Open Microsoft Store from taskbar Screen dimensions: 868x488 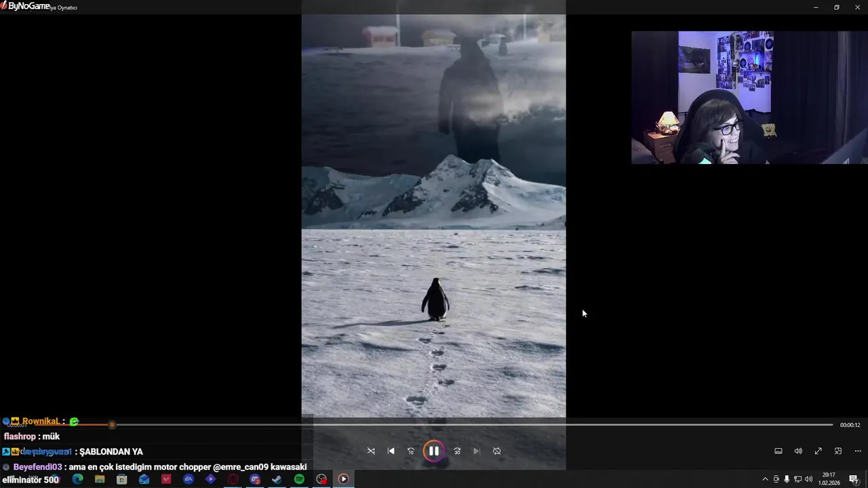tap(122, 479)
